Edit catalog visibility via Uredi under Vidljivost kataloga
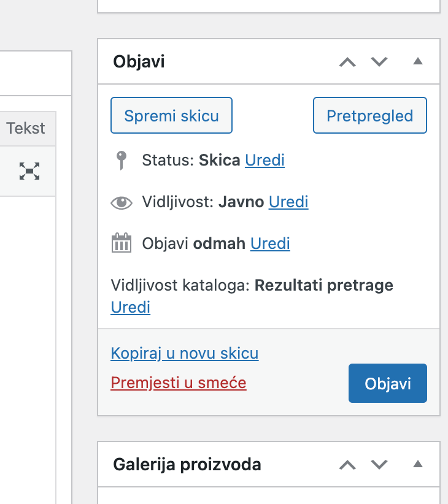Image resolution: width=448 pixels, height=504 pixels. tap(130, 307)
